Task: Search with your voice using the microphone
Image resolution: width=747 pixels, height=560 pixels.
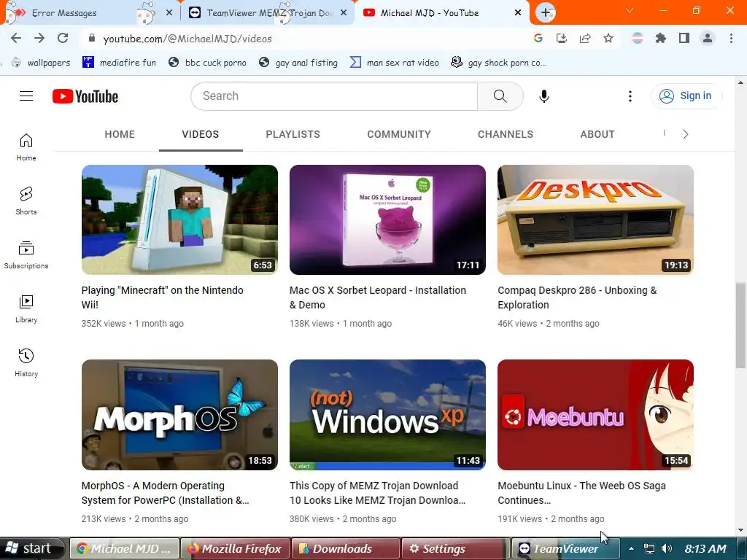Action: (x=544, y=96)
